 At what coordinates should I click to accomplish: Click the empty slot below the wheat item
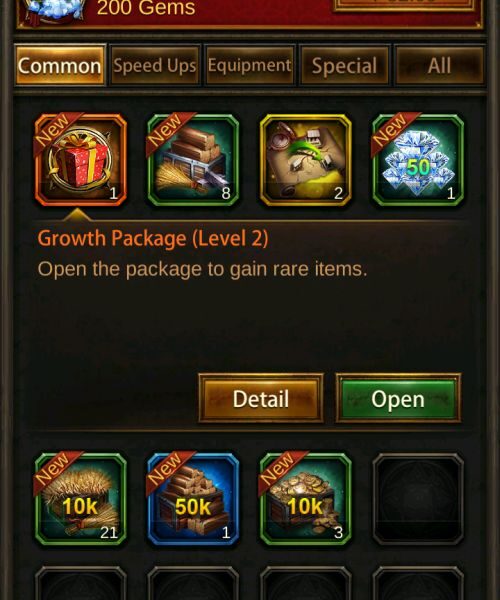[x=81, y=583]
